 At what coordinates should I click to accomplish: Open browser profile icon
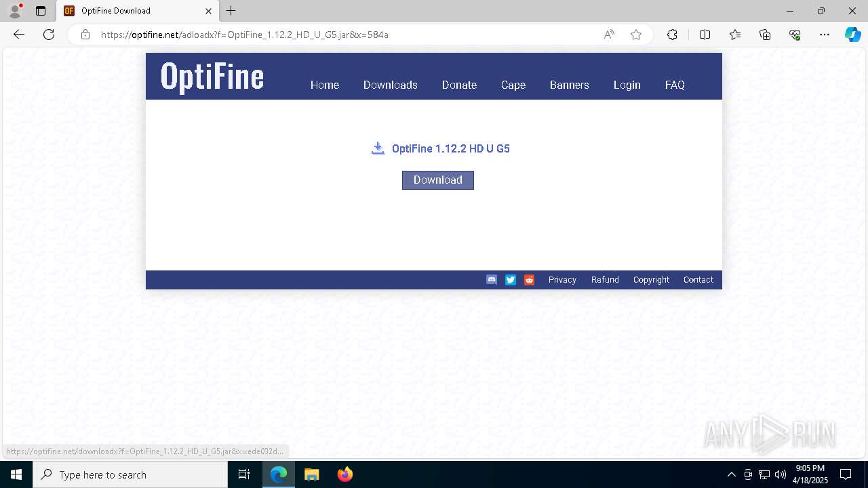point(14,11)
